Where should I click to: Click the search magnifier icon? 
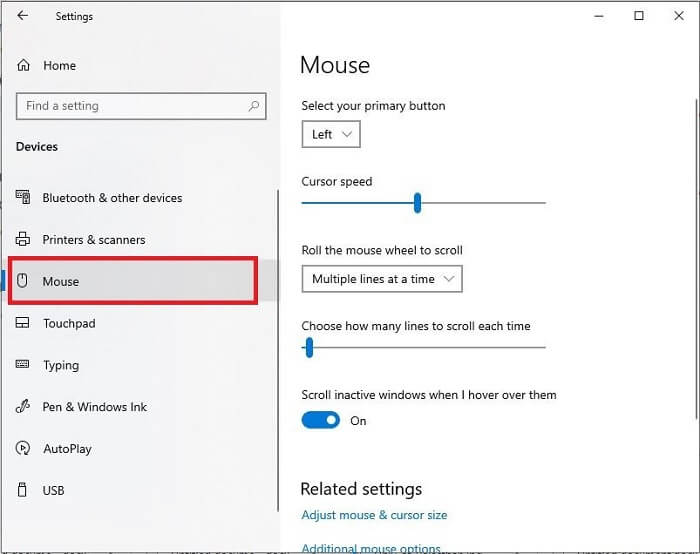(254, 106)
